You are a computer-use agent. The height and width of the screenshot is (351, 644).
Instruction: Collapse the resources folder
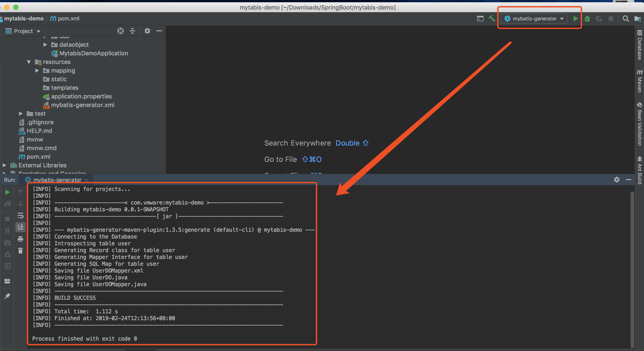(29, 62)
